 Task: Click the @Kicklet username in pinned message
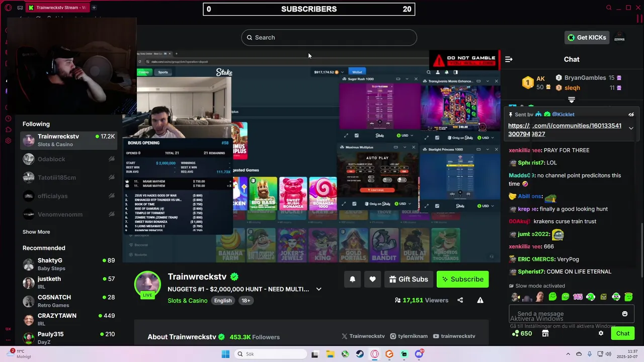pyautogui.click(x=563, y=115)
